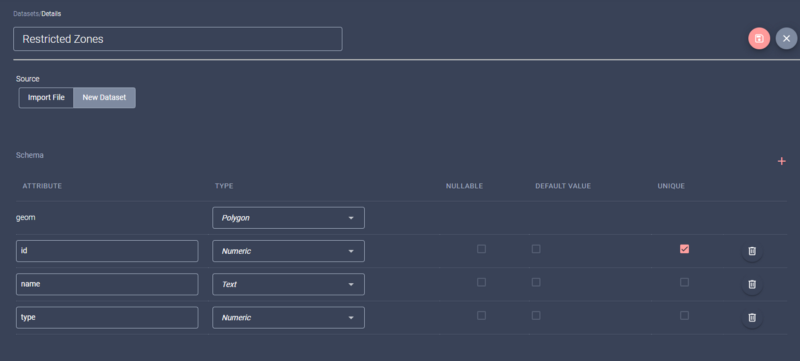Click the DEFAULT VALUE column header
The height and width of the screenshot is (361, 800).
pyautogui.click(x=563, y=186)
